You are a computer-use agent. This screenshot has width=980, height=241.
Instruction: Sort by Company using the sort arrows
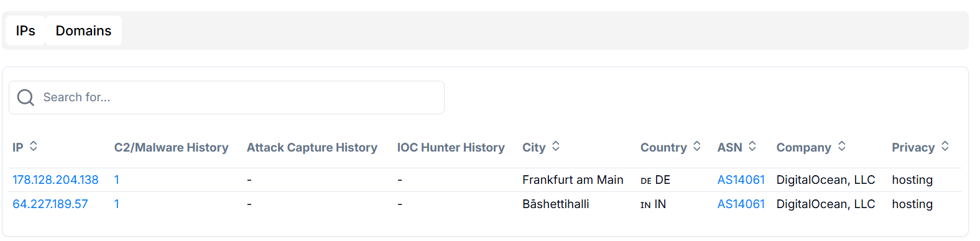click(x=842, y=146)
